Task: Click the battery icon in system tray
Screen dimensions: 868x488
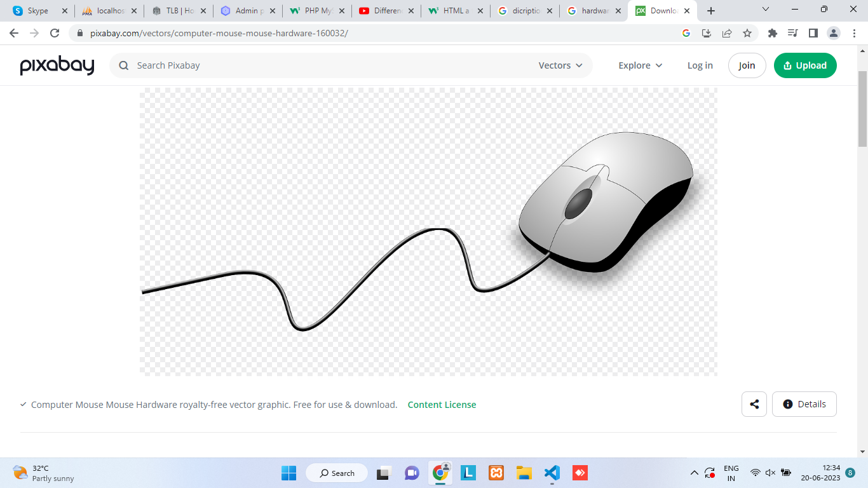Action: point(786,473)
